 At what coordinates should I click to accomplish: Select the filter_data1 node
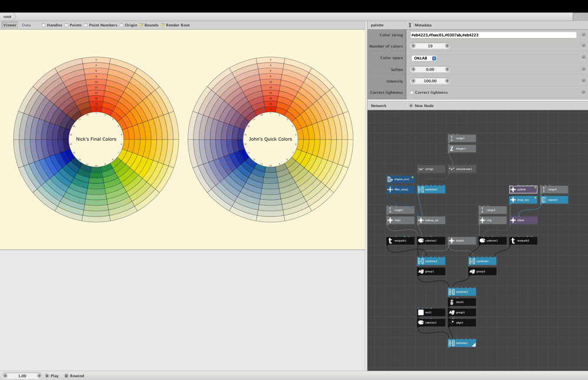tap(400, 189)
